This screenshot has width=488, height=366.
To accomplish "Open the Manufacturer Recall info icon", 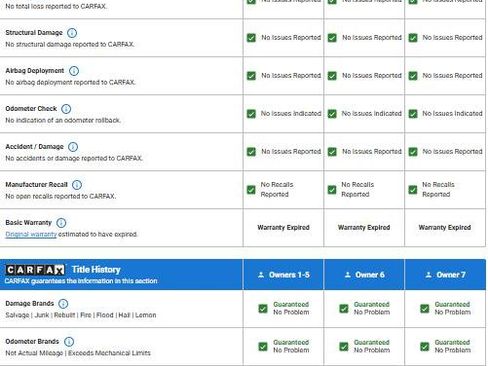I will 77,185.
